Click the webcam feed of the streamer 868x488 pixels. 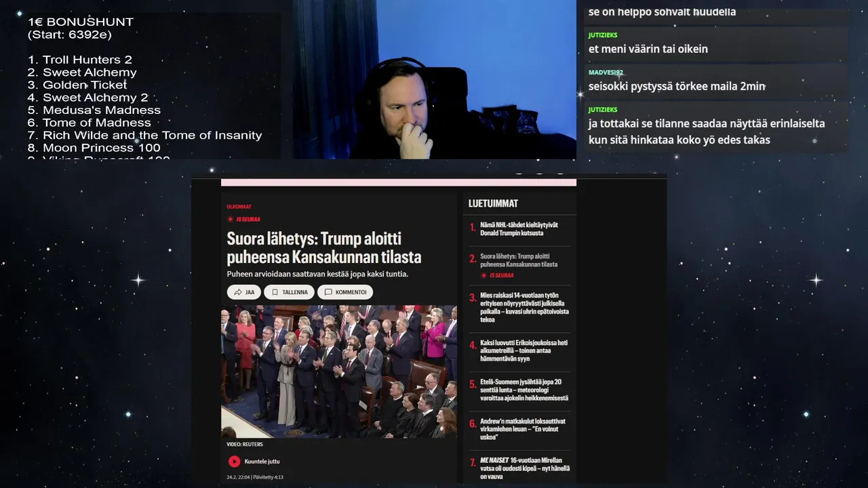(435, 79)
